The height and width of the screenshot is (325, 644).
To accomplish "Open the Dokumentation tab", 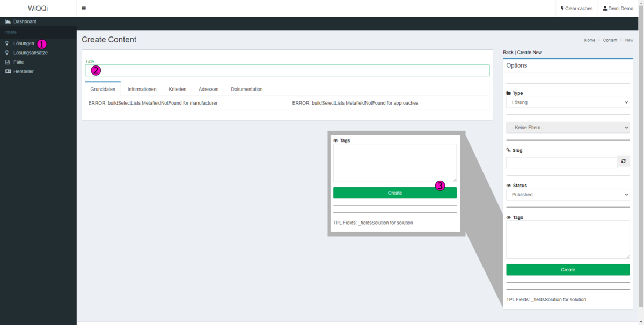I will 246,89.
